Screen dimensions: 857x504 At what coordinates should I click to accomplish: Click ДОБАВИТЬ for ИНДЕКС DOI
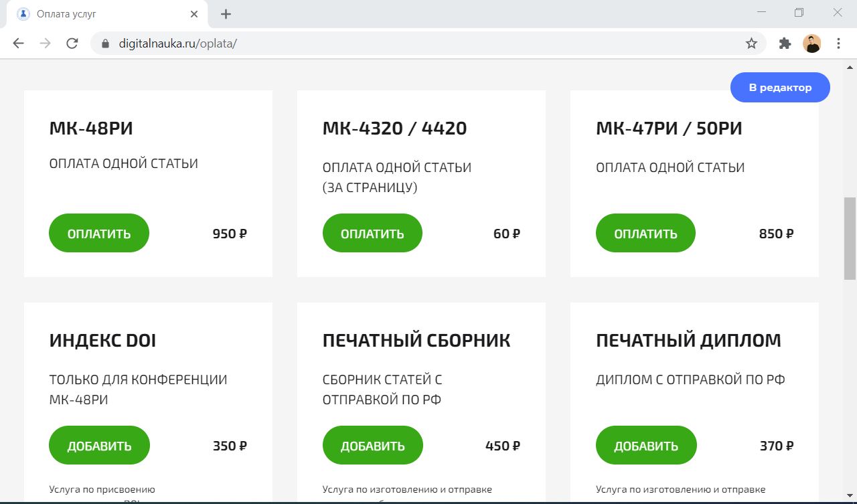(x=99, y=446)
